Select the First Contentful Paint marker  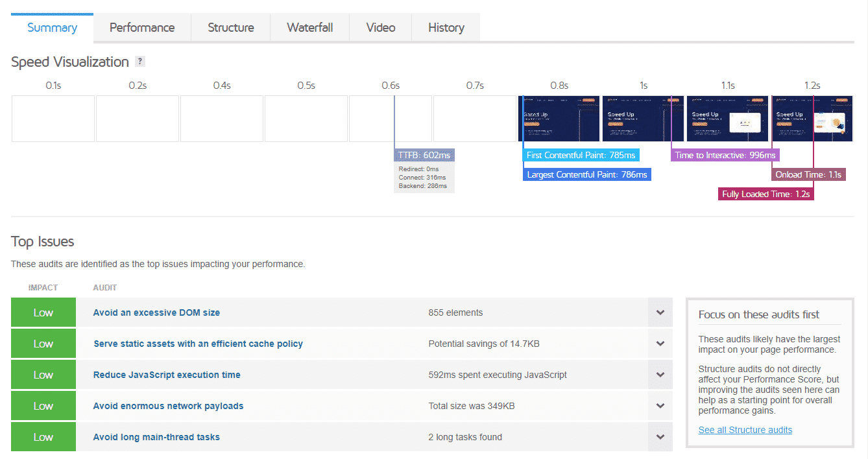[x=581, y=155]
